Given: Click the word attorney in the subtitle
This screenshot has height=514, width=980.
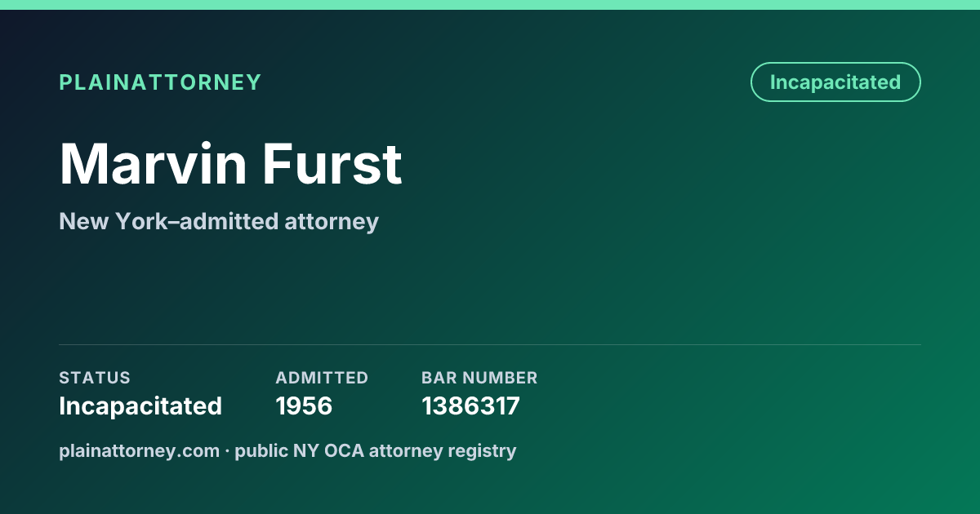Looking at the screenshot, I should pyautogui.click(x=332, y=222).
